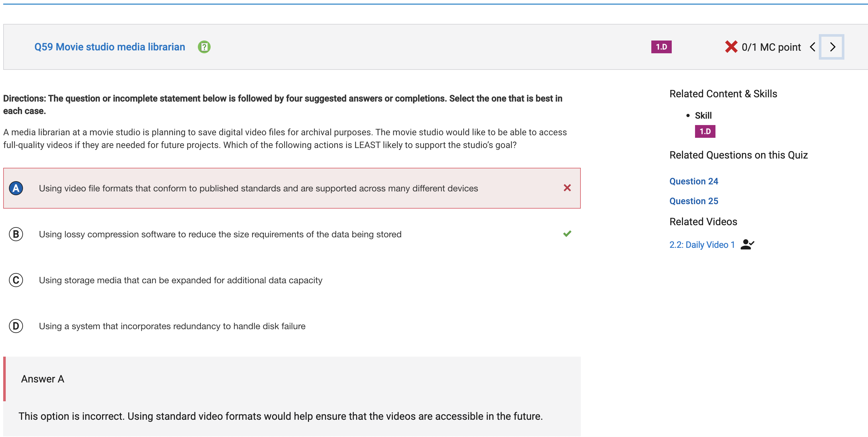The height and width of the screenshot is (437, 868).
Task: Click the 1.D badge under Skill
Action: (705, 131)
